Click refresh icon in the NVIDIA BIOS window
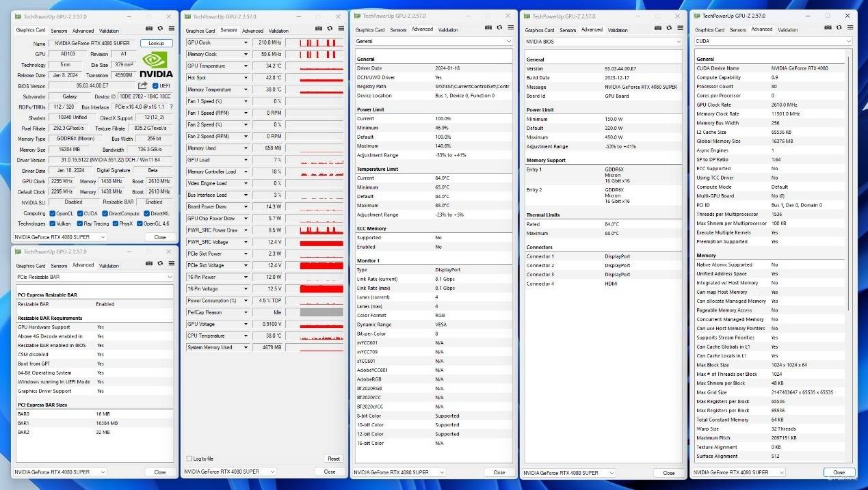 pos(669,29)
